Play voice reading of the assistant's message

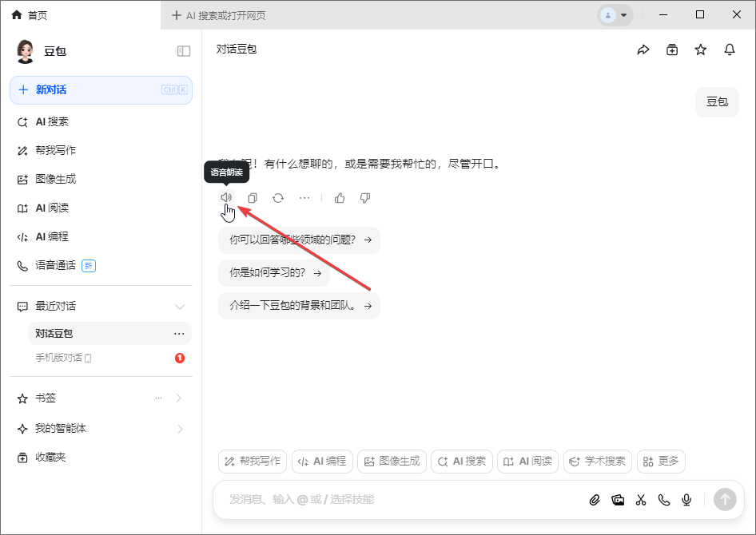[226, 197]
